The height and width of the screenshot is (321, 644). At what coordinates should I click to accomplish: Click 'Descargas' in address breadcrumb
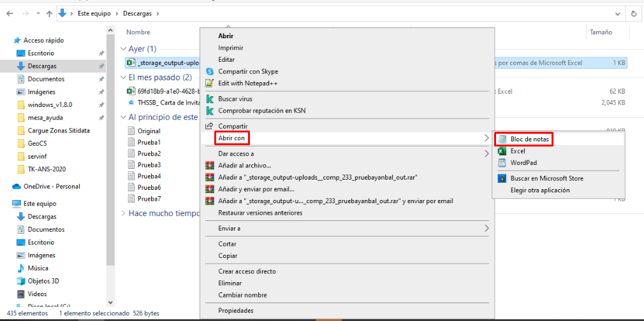[138, 13]
